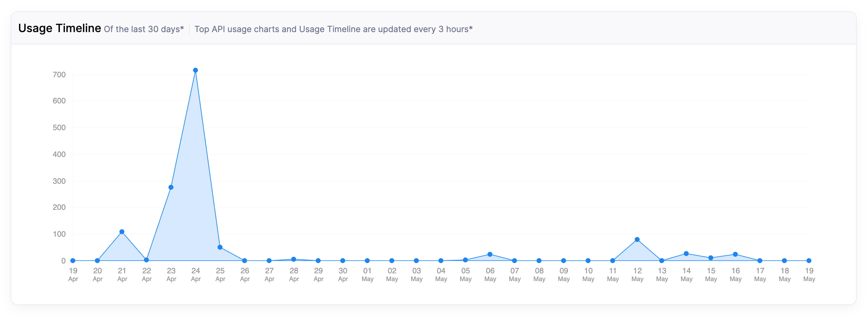The width and height of the screenshot is (868, 316).
Task: Select the data point for 25 Apr
Action: (x=220, y=247)
